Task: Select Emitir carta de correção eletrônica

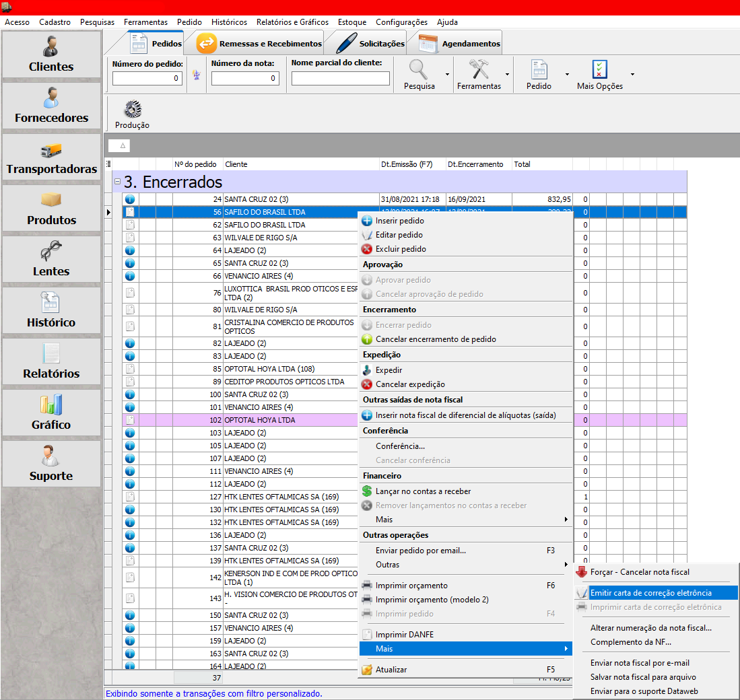Action: [x=650, y=592]
